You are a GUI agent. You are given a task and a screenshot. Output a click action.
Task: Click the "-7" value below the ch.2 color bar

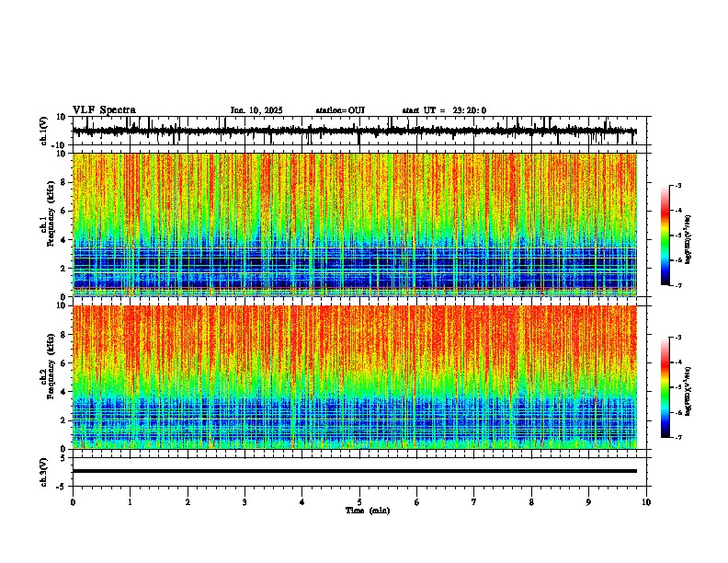click(x=677, y=438)
